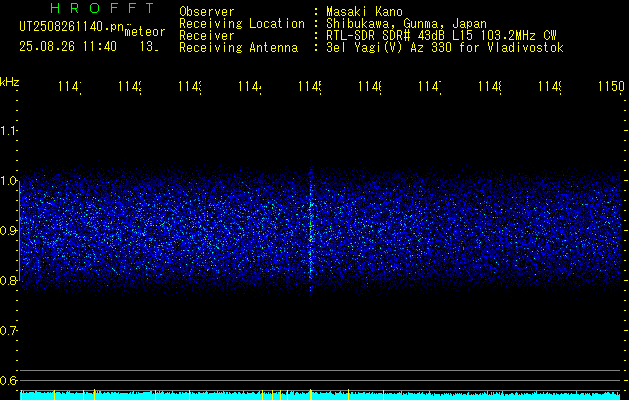Click the 0.8 kHz frequency label
Viewport: 629px width, 400px height.
[8, 280]
